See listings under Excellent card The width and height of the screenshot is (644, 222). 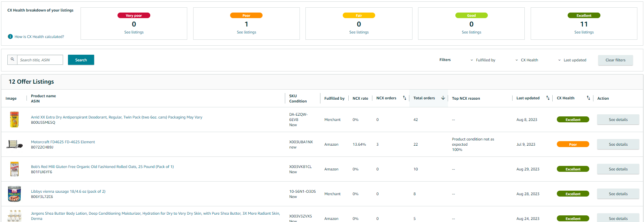[x=584, y=32]
